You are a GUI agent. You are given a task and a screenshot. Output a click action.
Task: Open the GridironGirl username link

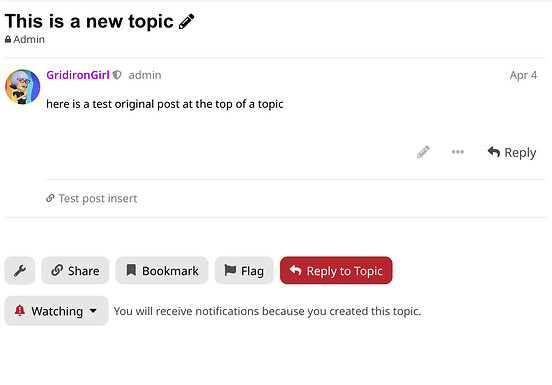point(78,75)
